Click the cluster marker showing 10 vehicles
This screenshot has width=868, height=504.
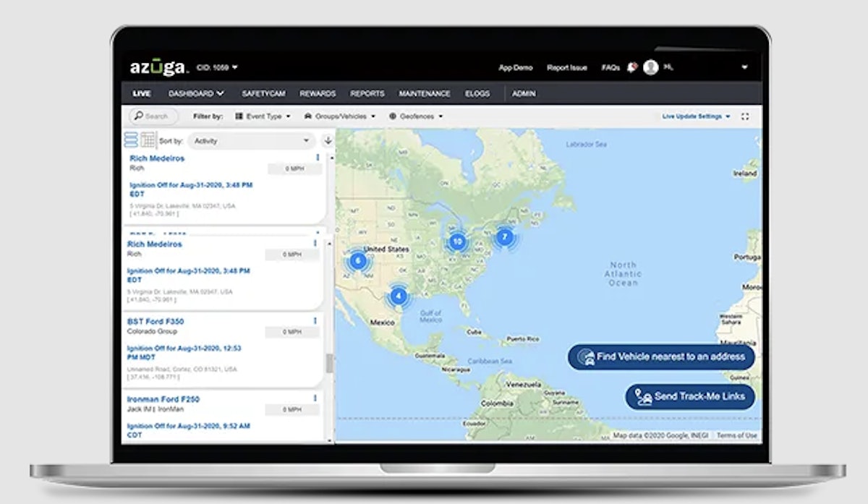[456, 242]
